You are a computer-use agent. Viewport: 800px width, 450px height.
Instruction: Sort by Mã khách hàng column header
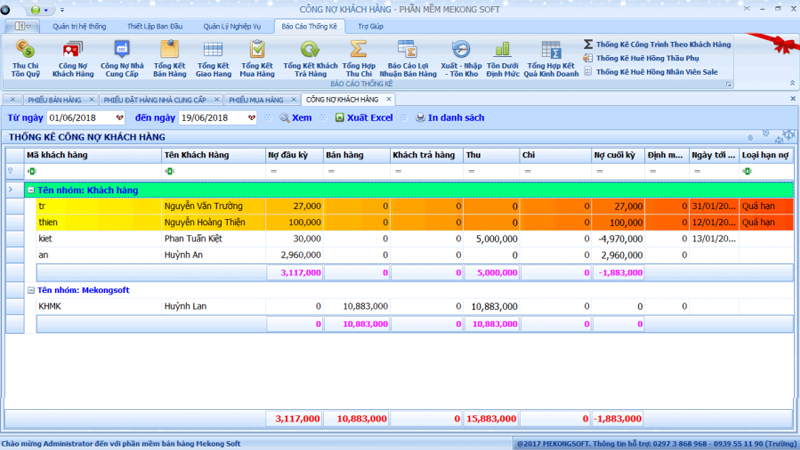(92, 155)
